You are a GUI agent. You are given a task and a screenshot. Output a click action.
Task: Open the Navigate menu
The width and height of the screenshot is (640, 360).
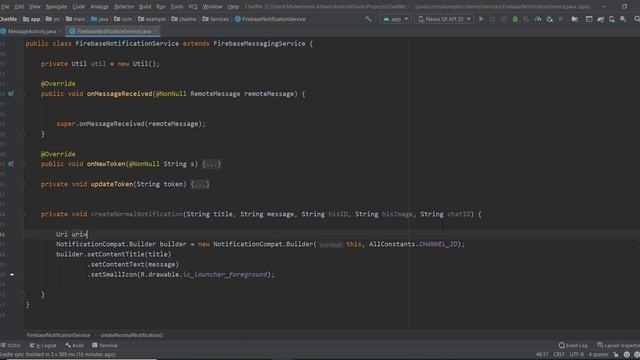(56, 7)
